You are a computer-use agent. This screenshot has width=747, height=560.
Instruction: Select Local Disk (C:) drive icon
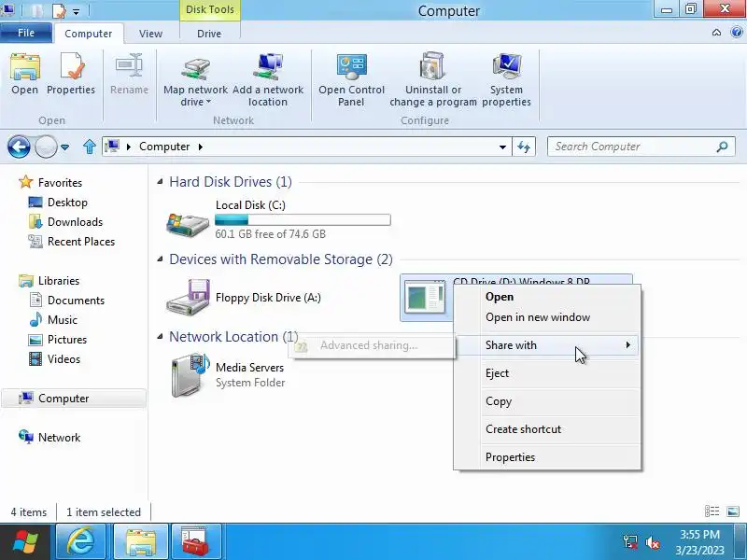click(x=188, y=224)
